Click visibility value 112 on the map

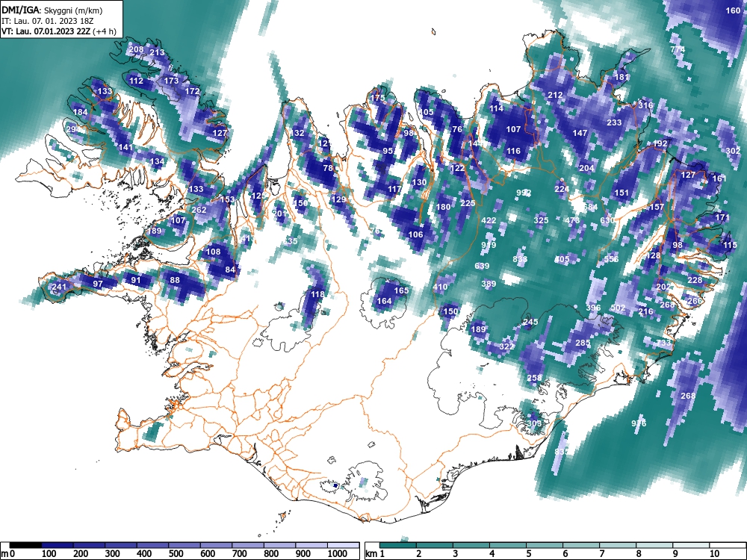coord(136,81)
